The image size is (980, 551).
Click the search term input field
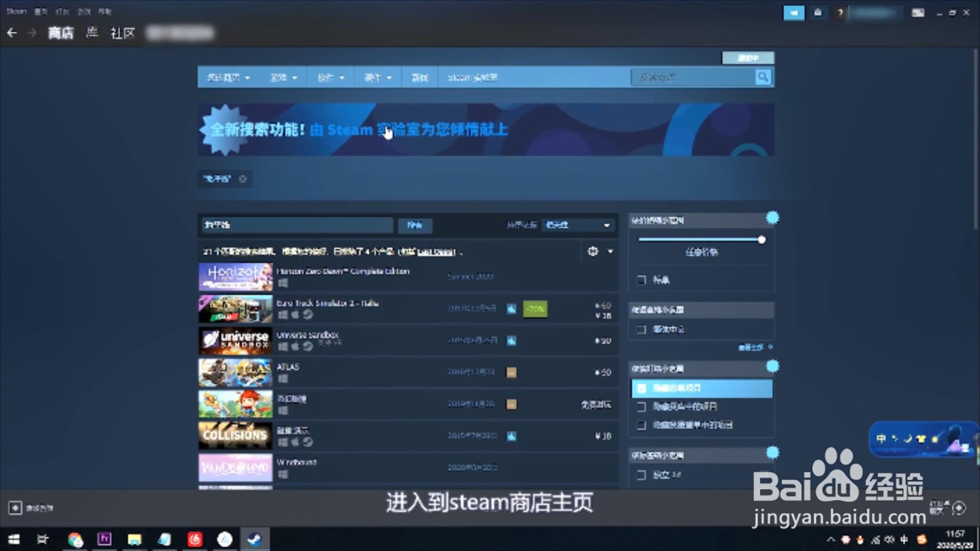297,225
